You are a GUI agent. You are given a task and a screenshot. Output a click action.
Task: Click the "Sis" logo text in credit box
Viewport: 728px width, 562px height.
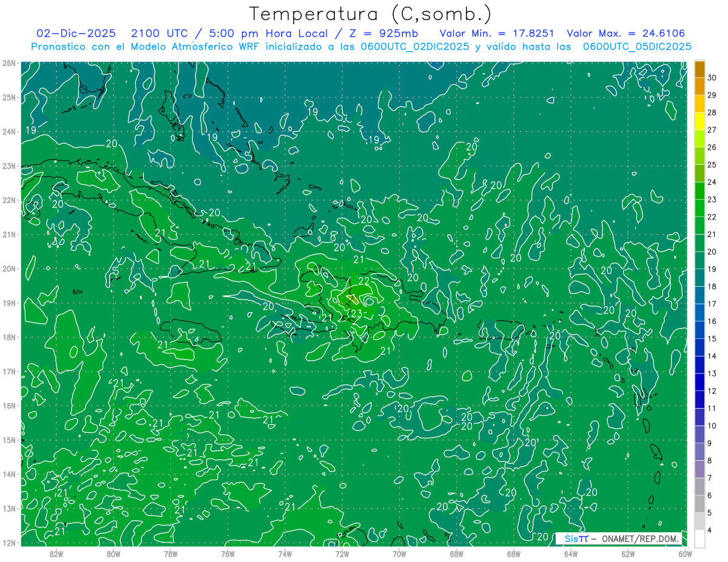(x=571, y=539)
